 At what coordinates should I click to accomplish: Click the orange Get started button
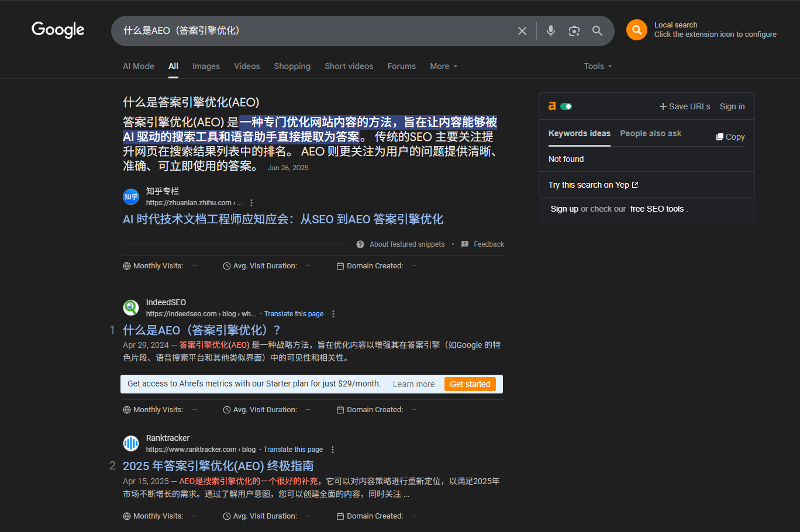pos(470,384)
